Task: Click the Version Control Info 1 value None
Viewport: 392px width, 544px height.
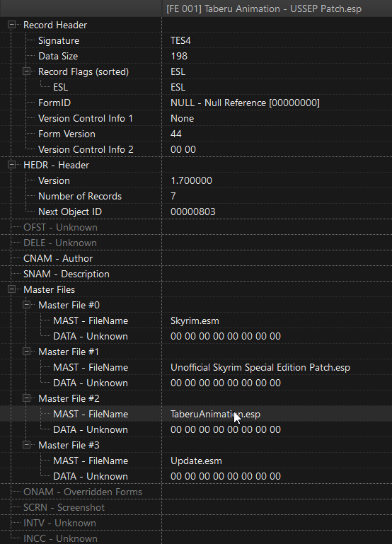Action: [x=182, y=118]
